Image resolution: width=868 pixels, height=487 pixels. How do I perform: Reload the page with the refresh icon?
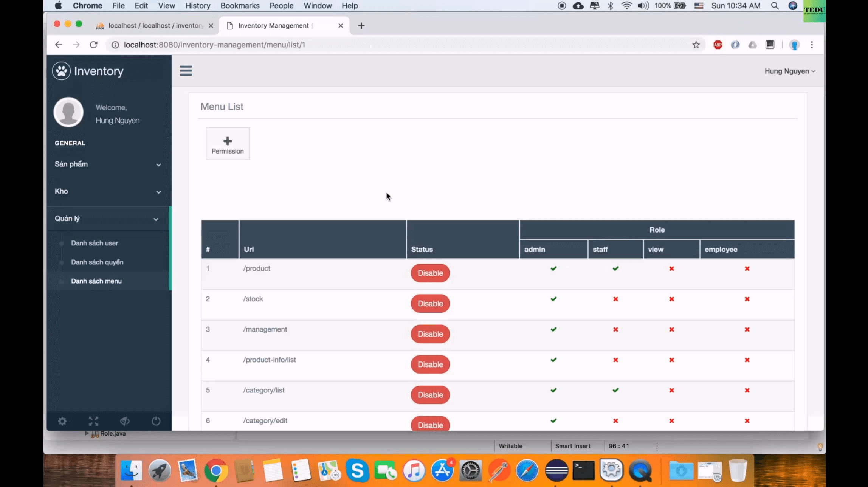(x=94, y=45)
